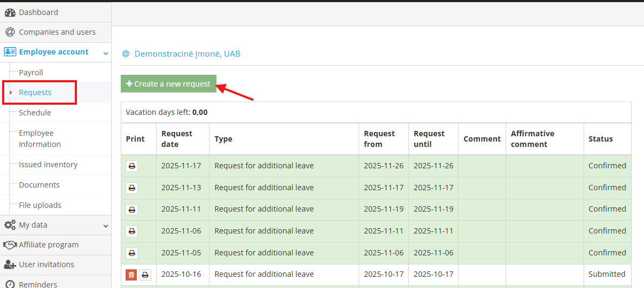Image resolution: width=644 pixels, height=288 pixels.
Task: Click Create a new request button
Action: (x=168, y=84)
